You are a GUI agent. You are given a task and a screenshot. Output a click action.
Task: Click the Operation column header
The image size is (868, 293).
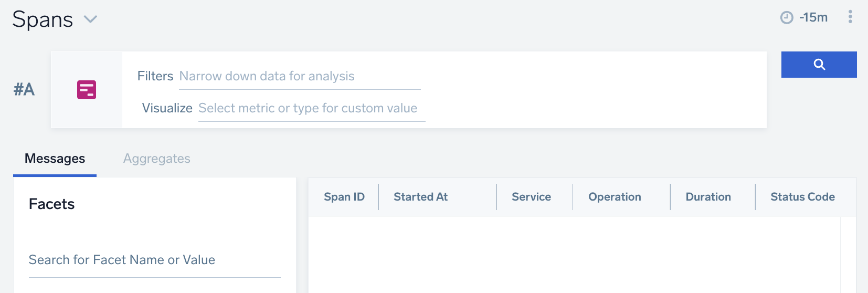pos(615,197)
